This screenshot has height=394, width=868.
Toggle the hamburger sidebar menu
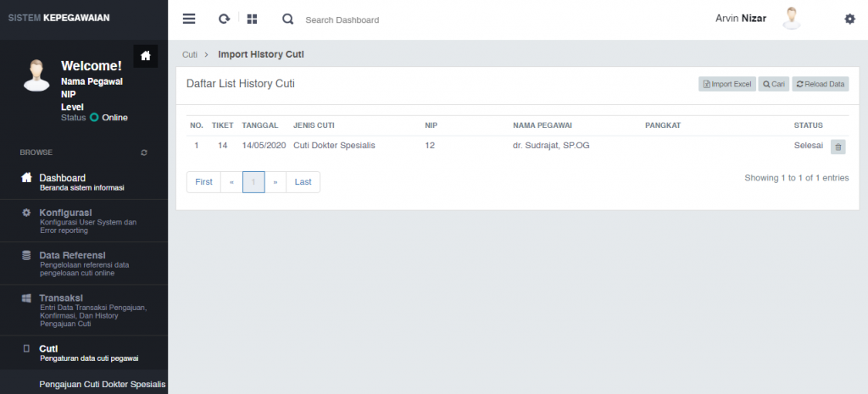[189, 19]
